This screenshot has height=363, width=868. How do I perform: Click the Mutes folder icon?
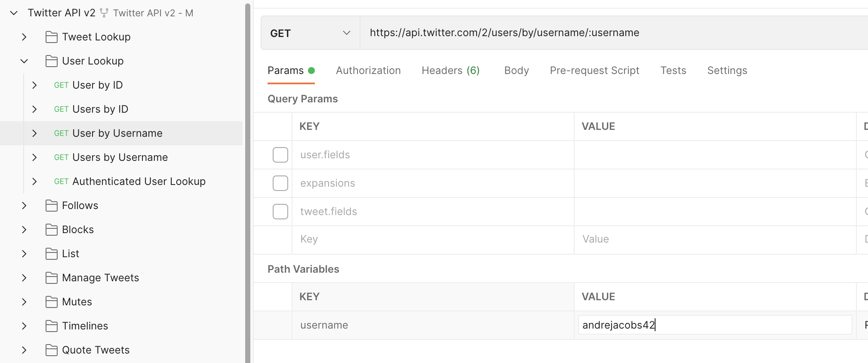[x=52, y=302]
